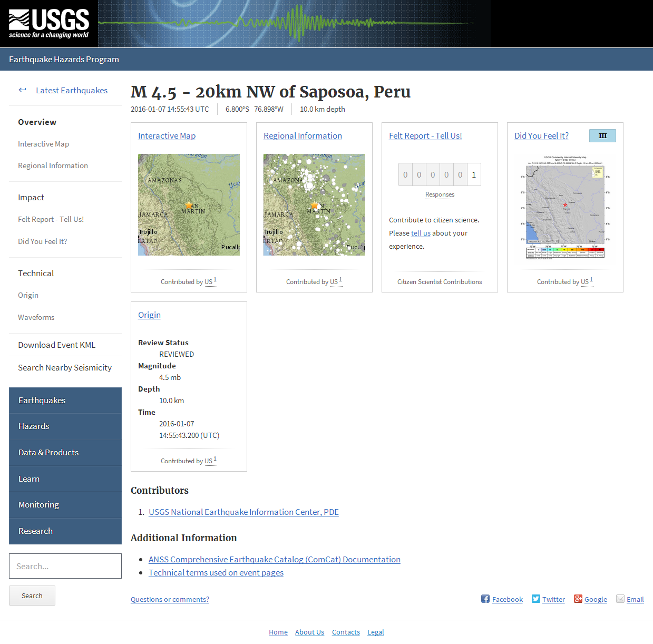Open Interactive Map card title link
Viewport: 653px width, 644px height.
click(x=167, y=135)
